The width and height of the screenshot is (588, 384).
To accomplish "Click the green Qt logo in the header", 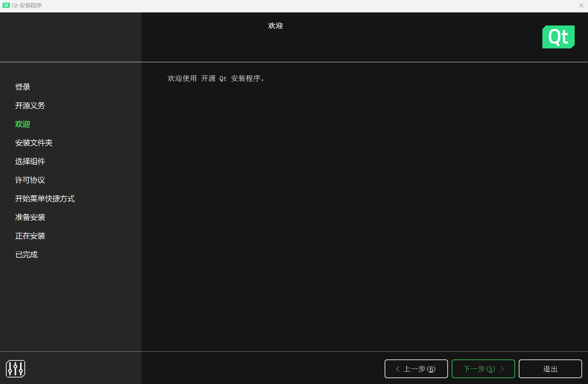I will pos(558,37).
